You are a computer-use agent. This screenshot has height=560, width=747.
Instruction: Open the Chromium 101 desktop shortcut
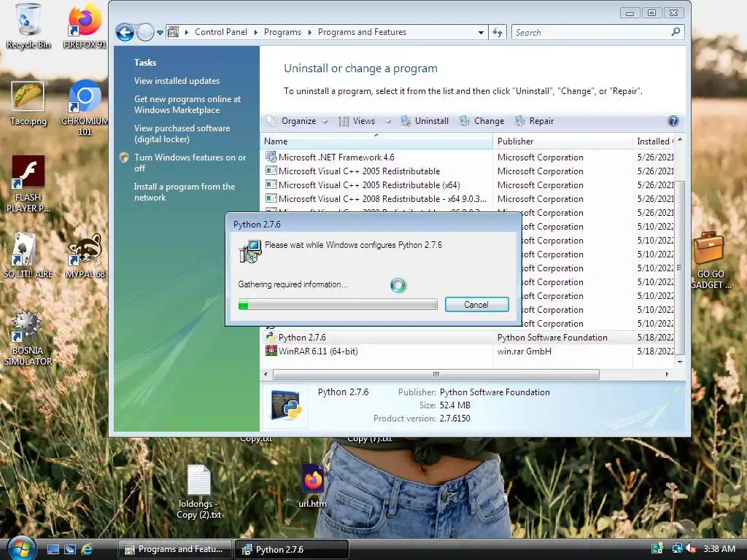click(x=85, y=108)
